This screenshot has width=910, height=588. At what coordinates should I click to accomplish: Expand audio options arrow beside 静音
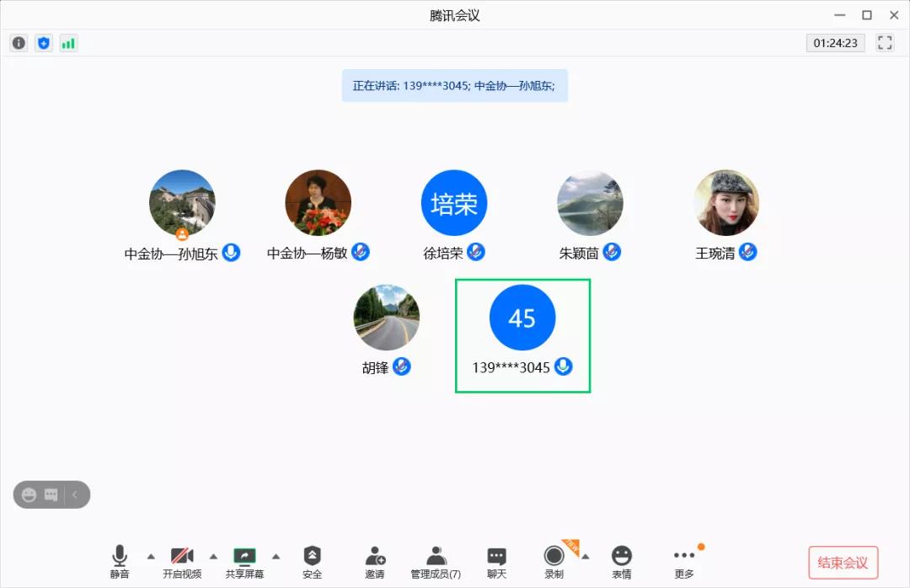click(x=151, y=557)
